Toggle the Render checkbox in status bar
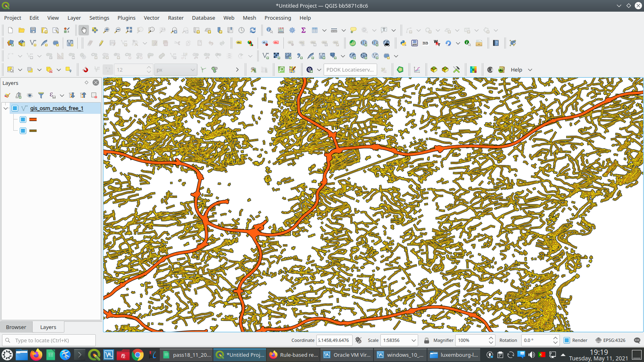Screen dimensions: 644x362 (x=567, y=340)
